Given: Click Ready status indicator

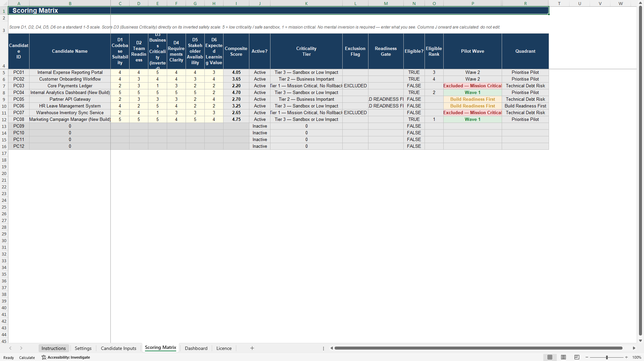Looking at the screenshot, I should pos(9,358).
